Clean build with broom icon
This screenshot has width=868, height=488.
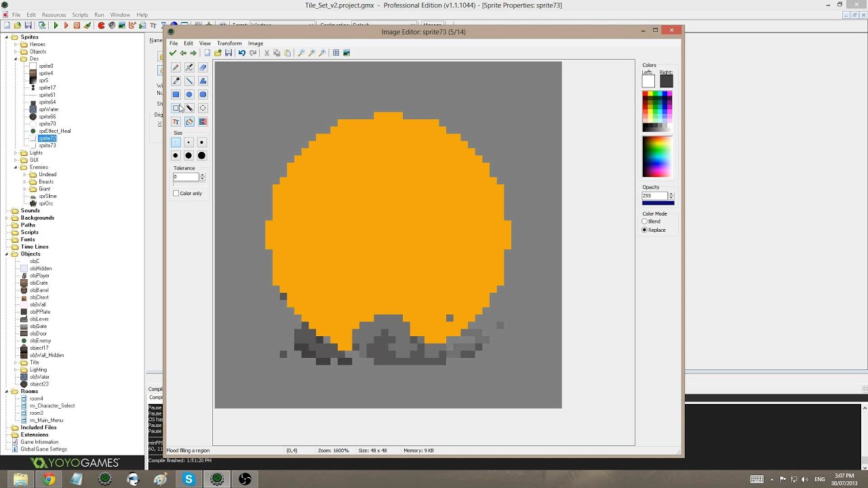[87, 25]
